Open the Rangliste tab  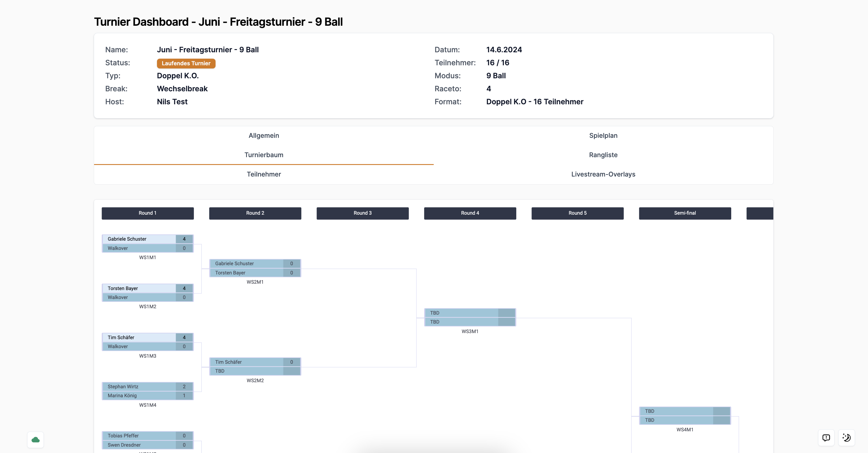click(603, 155)
